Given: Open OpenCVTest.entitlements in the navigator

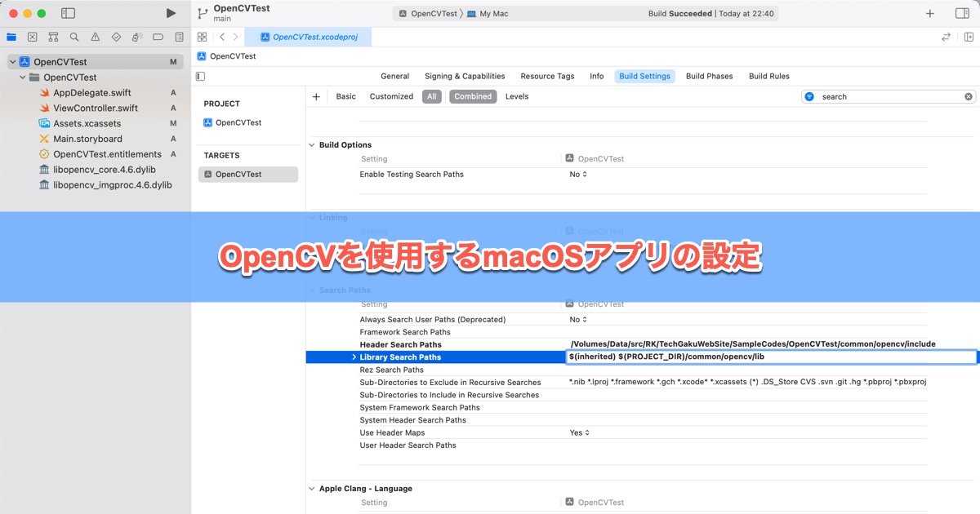Looking at the screenshot, I should 100,154.
